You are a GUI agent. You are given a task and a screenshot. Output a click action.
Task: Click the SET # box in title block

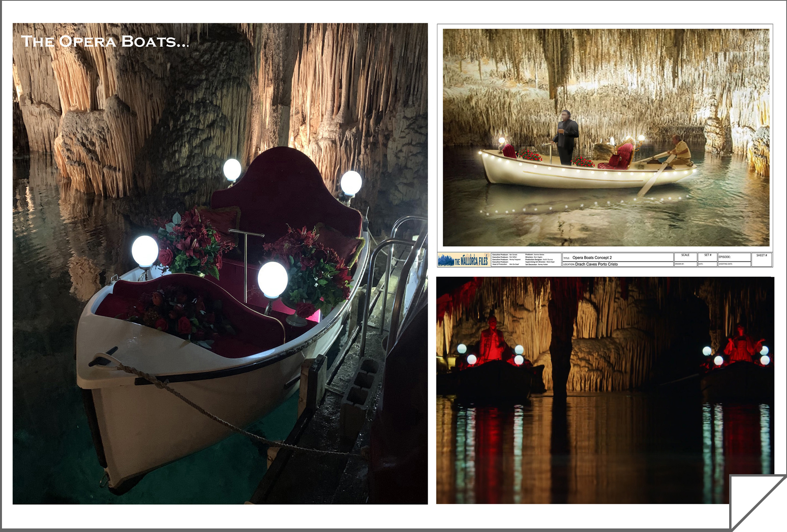click(x=708, y=257)
